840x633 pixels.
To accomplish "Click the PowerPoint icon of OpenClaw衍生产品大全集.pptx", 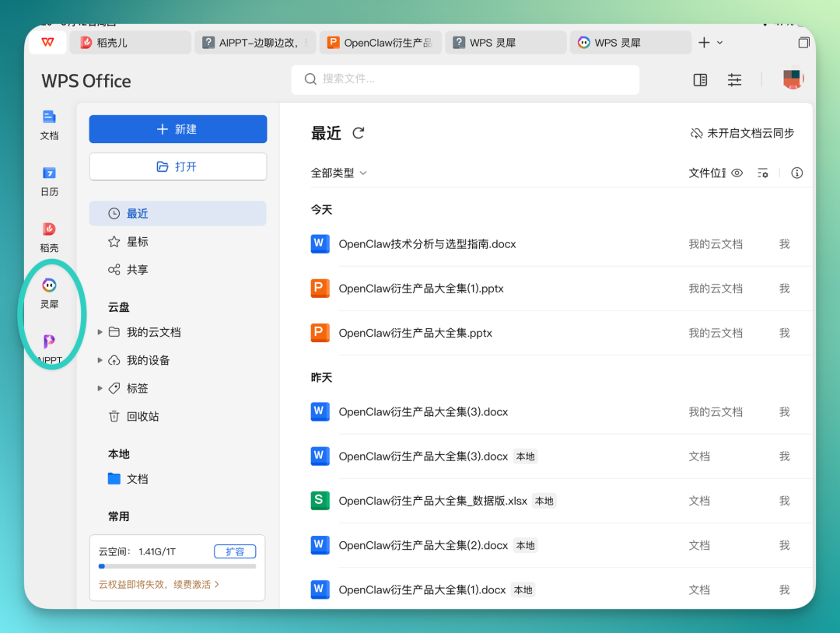I will (x=320, y=333).
